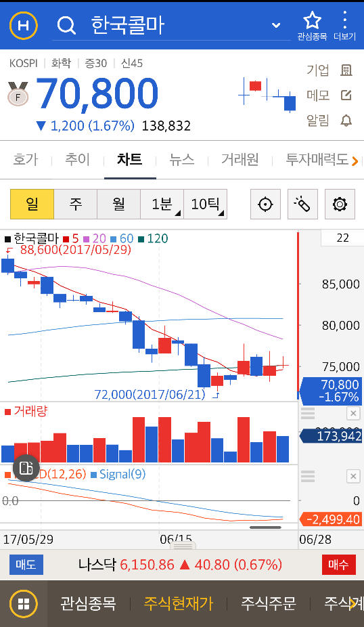This screenshot has width=364, height=627.
Task: Add to watchlist with the star icon
Action: 312,25
